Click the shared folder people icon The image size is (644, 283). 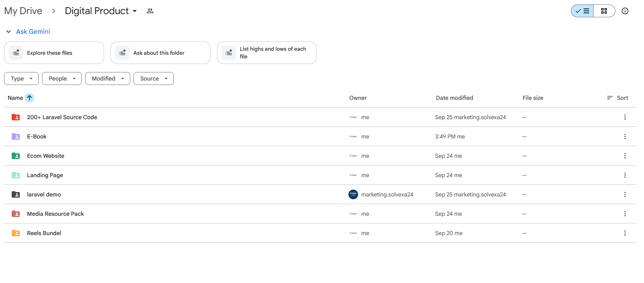[x=150, y=11]
